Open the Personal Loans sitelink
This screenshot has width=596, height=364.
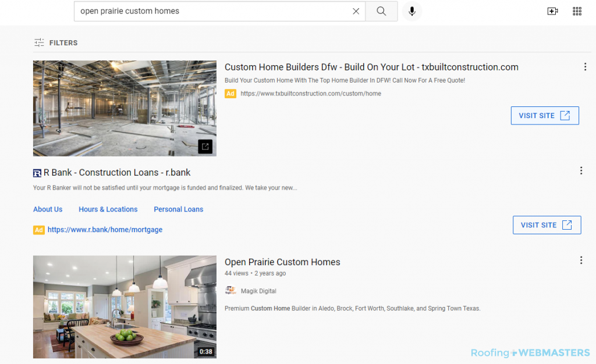point(179,209)
